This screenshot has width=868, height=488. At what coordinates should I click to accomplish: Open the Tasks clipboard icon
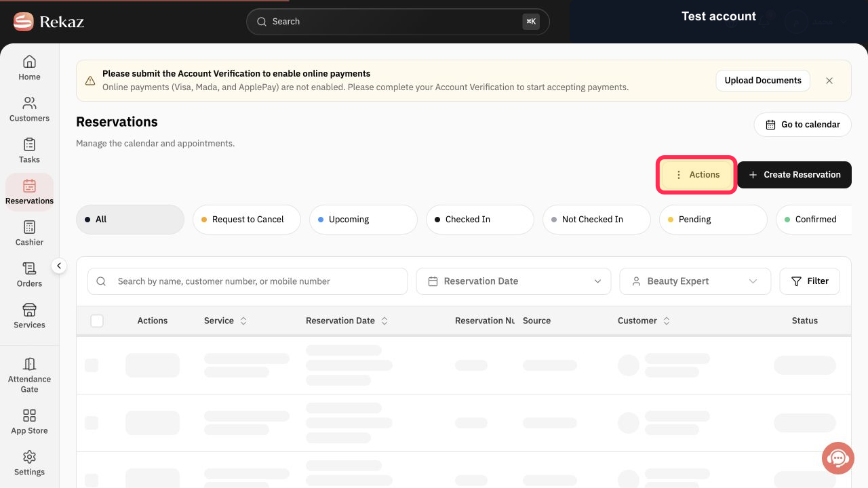pyautogui.click(x=29, y=144)
